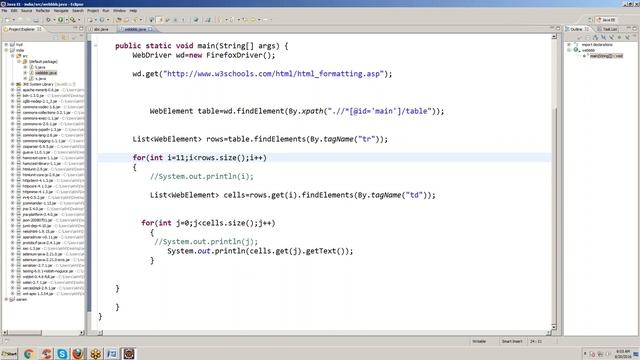Click the Debug bug icon
This screenshot has height=360, width=640.
pyautogui.click(x=49, y=20)
